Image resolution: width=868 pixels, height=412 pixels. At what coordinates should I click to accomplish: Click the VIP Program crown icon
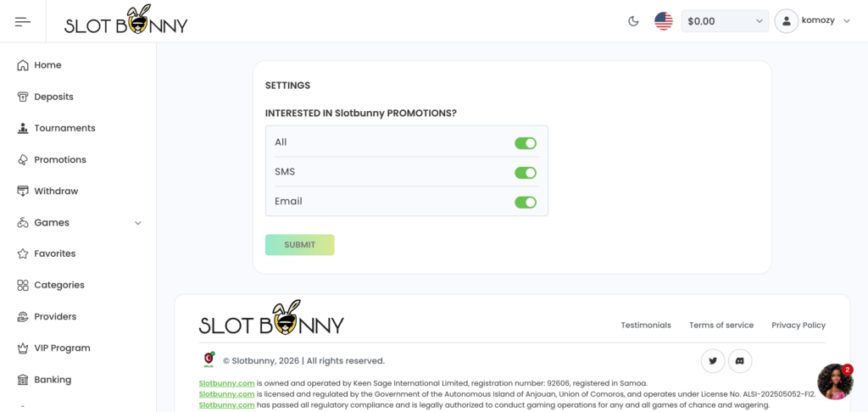coord(23,348)
